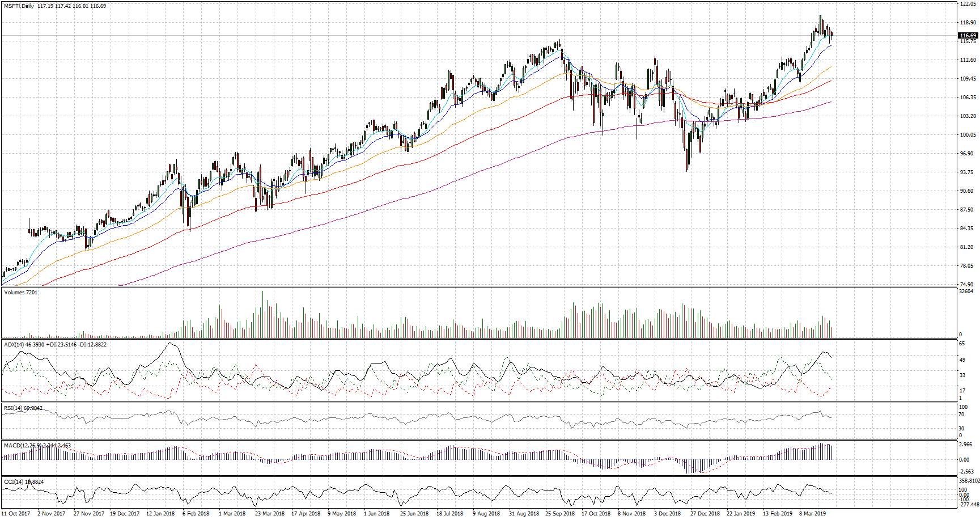Click the '25 Sep 2018' date label

coord(560,514)
